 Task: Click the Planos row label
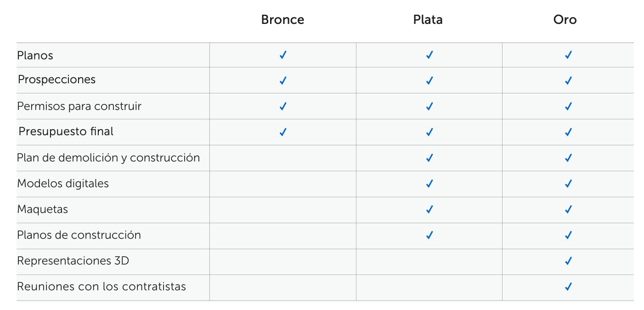35,56
